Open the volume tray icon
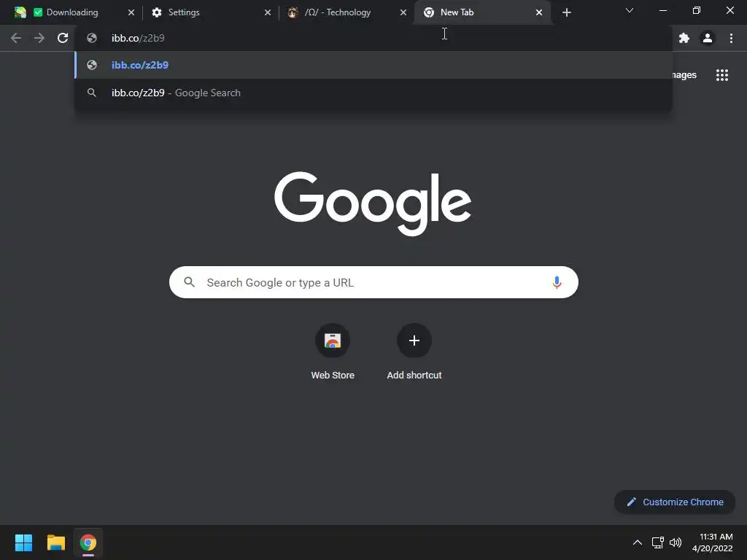This screenshot has height=560, width=747. pyautogui.click(x=676, y=542)
